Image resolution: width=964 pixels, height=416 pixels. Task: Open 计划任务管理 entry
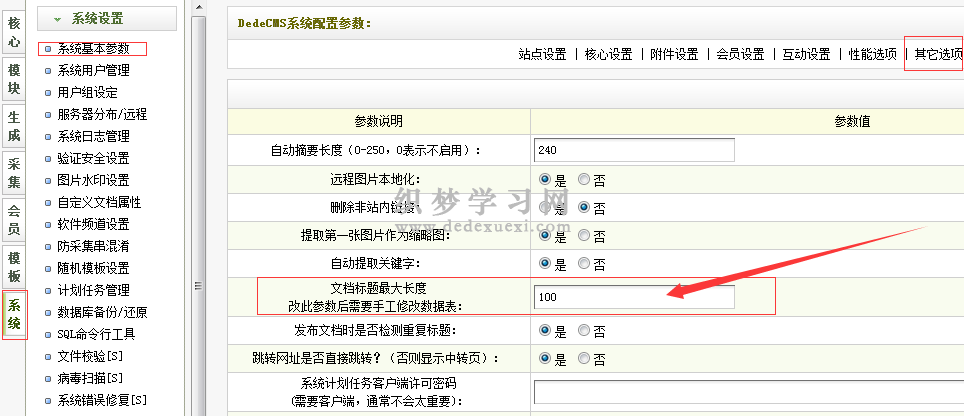93,290
